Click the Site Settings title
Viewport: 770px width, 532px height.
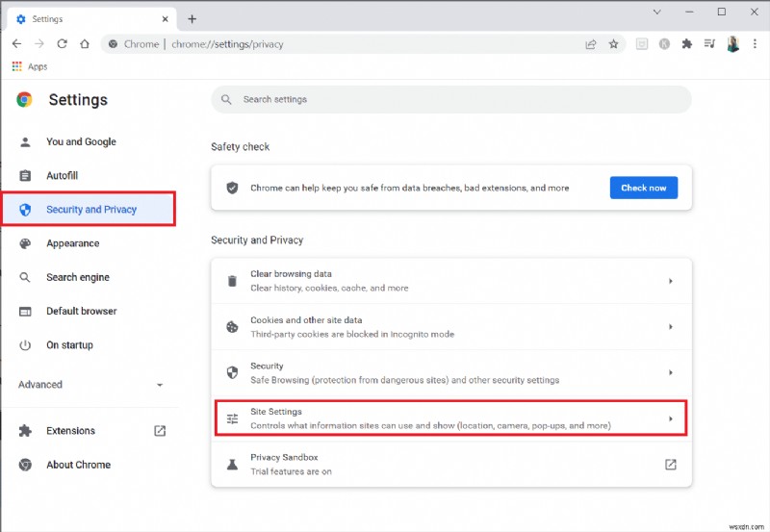[x=276, y=412]
